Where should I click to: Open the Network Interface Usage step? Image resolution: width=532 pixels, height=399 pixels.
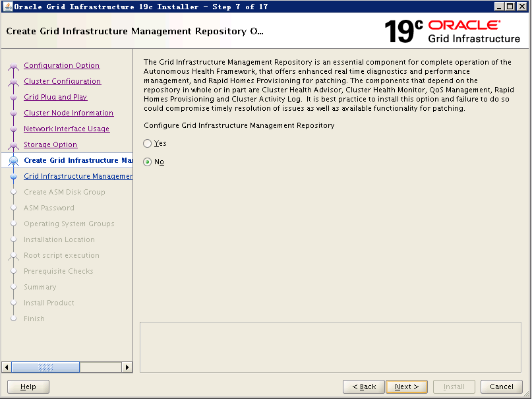(67, 129)
